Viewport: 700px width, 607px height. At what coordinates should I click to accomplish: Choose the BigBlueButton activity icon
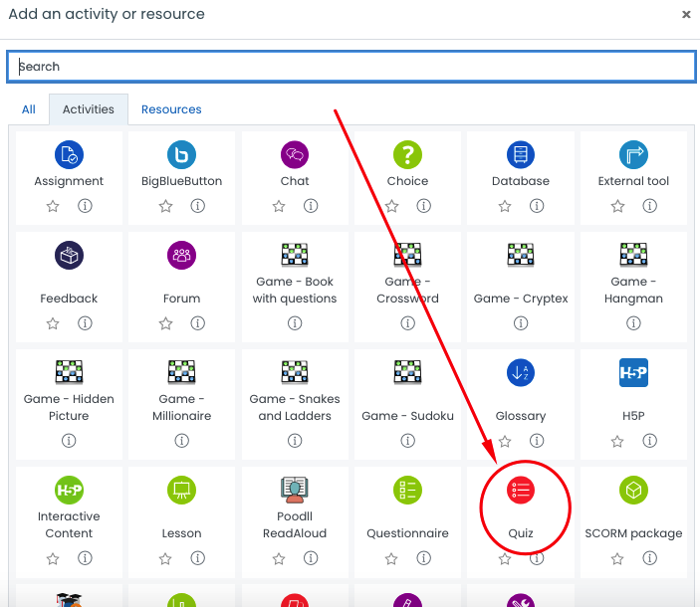181,155
